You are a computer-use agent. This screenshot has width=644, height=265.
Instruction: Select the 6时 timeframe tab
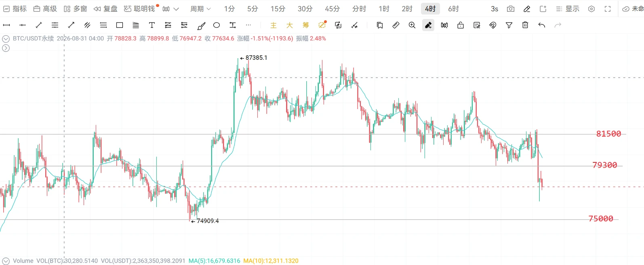(454, 9)
